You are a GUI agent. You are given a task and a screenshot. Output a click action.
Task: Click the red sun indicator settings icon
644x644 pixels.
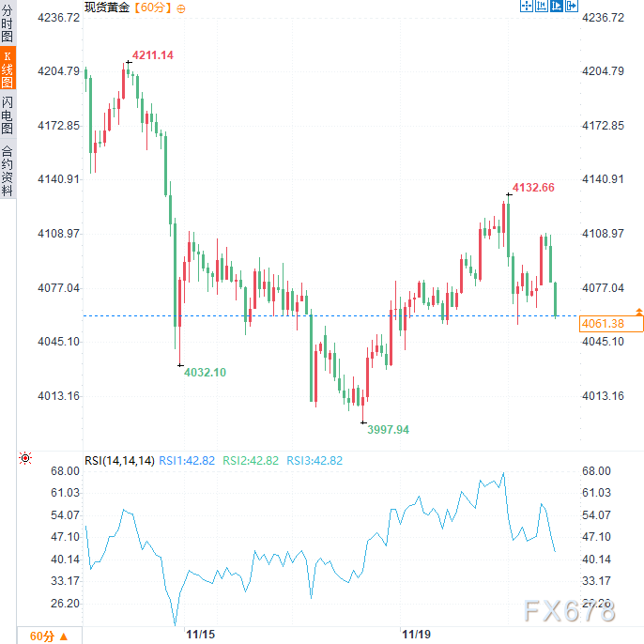25,459
